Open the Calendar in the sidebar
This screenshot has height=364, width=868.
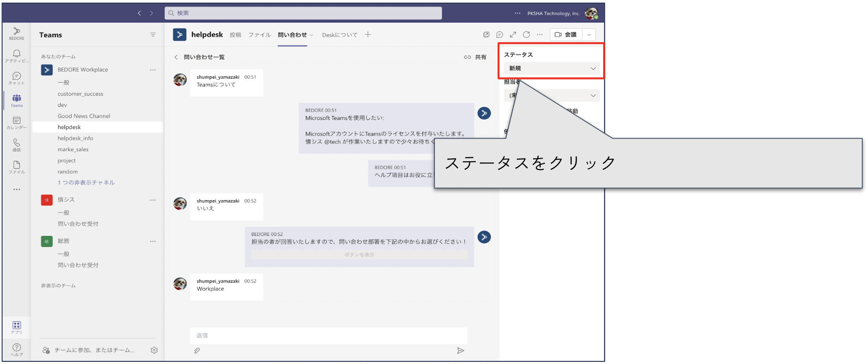click(x=17, y=123)
